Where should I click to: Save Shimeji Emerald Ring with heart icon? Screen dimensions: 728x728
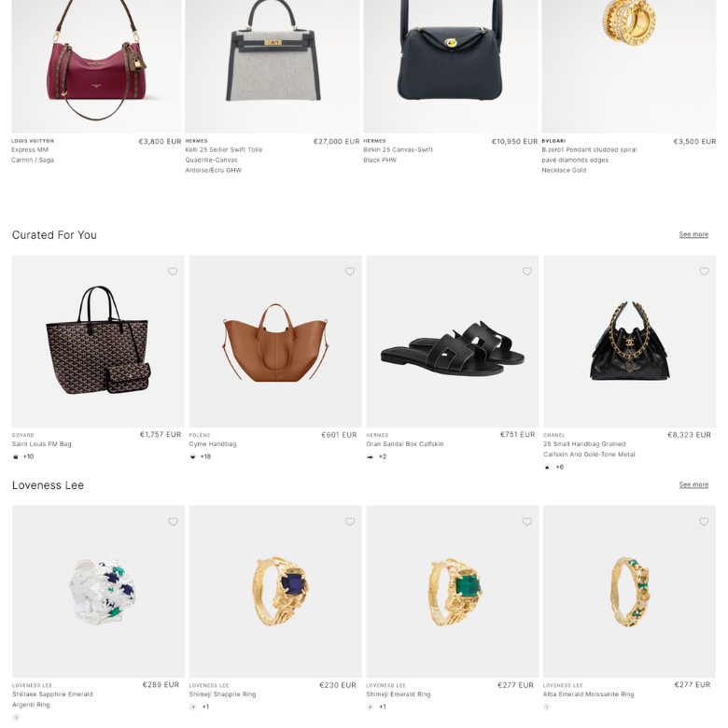click(x=526, y=522)
